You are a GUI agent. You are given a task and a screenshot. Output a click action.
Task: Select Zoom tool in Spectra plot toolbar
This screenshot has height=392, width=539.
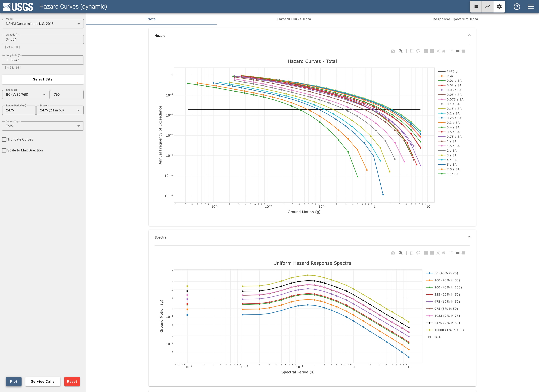click(x=400, y=253)
